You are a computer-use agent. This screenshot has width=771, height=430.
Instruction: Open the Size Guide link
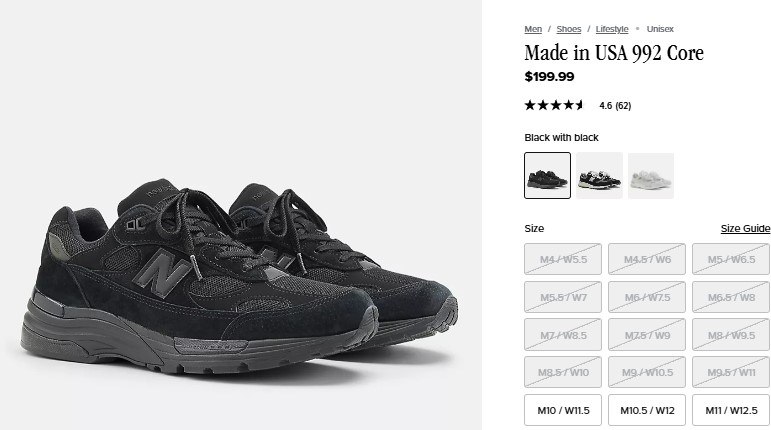pyautogui.click(x=745, y=229)
